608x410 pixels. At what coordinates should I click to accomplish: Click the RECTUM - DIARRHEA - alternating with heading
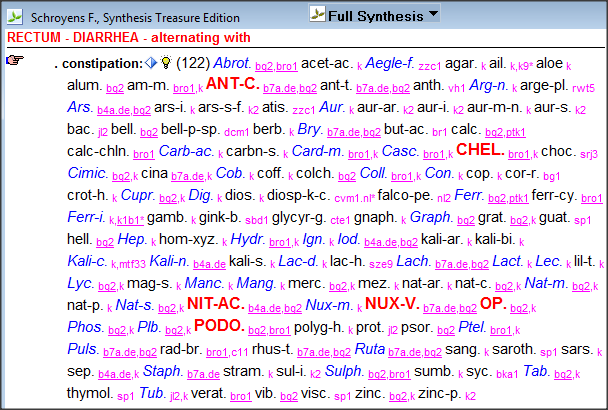pos(129,38)
